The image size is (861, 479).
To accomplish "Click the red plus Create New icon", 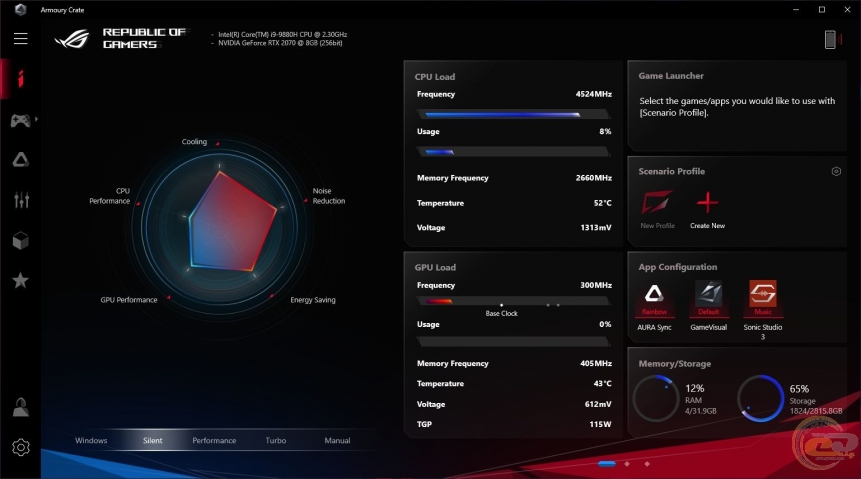I will pos(707,203).
